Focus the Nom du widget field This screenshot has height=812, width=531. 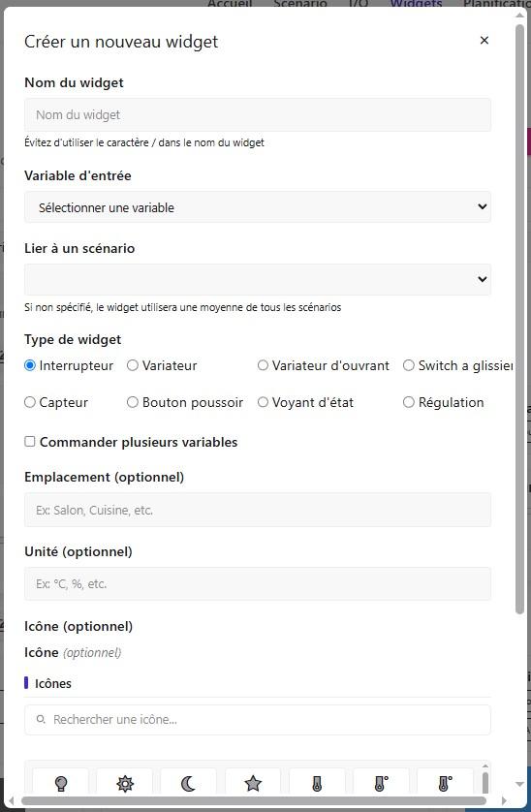pyautogui.click(x=258, y=115)
